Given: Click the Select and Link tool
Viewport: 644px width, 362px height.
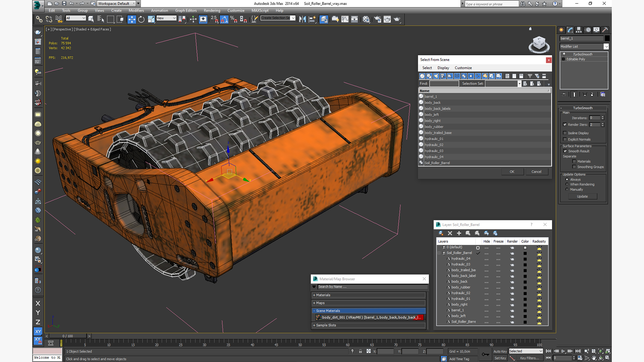Looking at the screenshot, I should (39, 19).
